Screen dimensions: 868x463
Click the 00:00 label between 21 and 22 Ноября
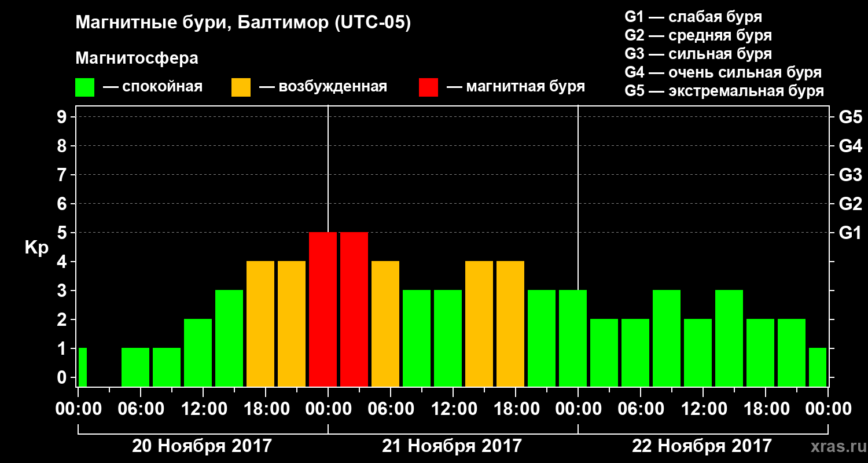click(x=578, y=409)
